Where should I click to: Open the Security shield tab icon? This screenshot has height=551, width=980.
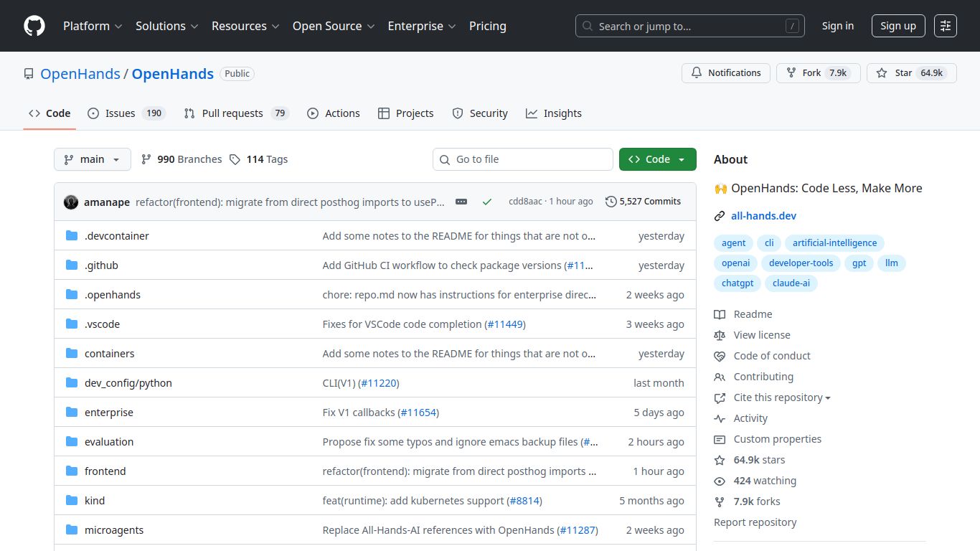click(x=457, y=113)
